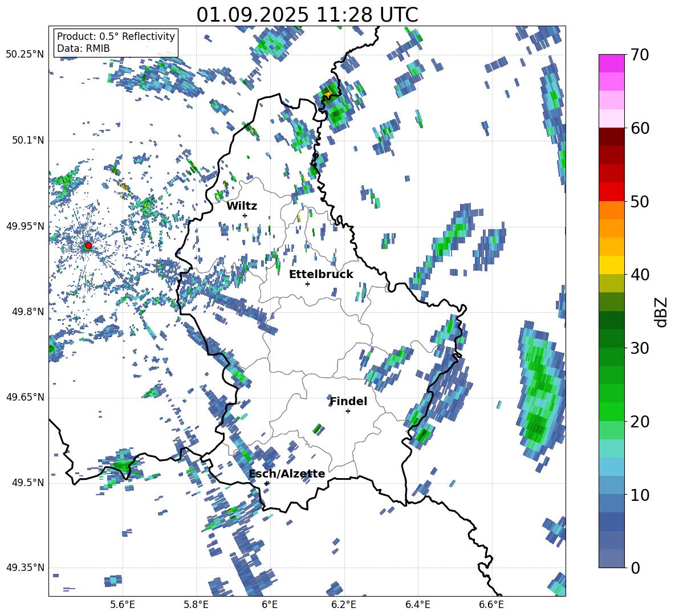Click the Findel station label
675x616 pixels.
pos(348,401)
